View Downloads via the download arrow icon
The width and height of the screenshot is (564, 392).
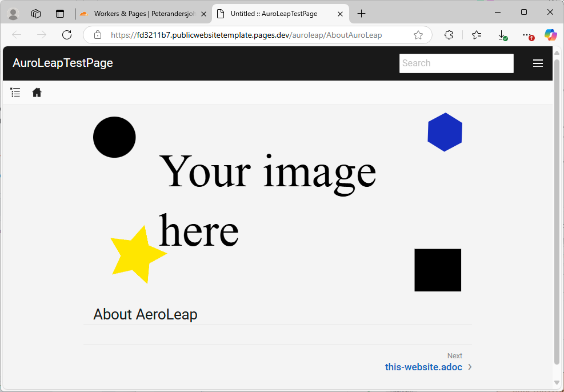point(502,35)
